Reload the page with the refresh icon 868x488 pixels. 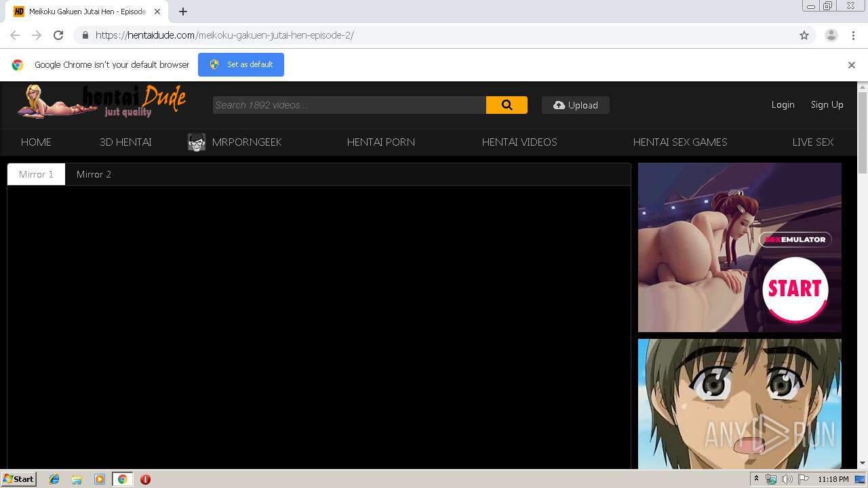pyautogui.click(x=58, y=35)
